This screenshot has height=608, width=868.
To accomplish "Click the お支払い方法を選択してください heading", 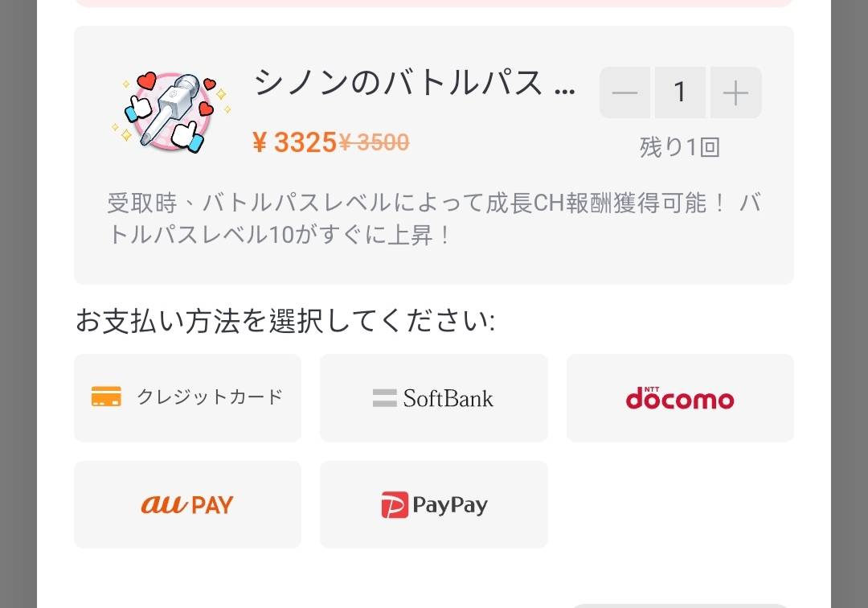I will [x=285, y=321].
